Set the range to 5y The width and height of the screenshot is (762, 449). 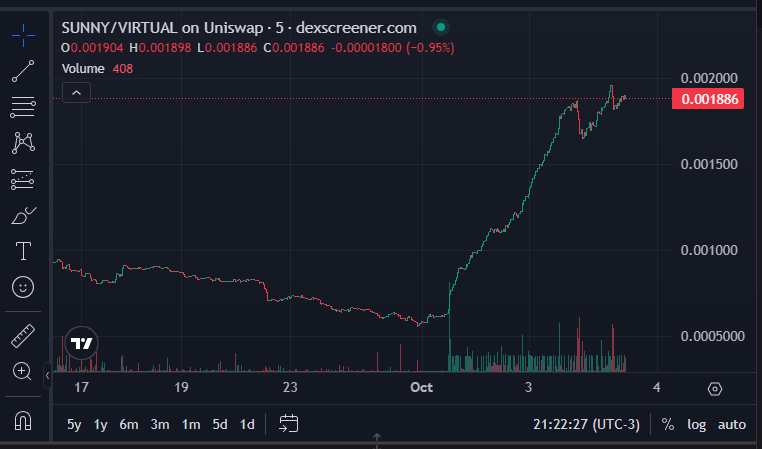click(x=74, y=424)
